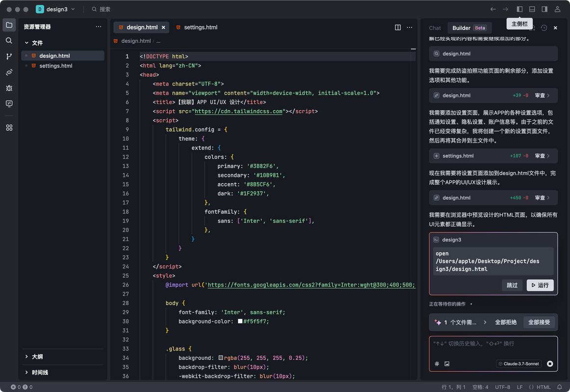Open the Explorer view in the activity bar
570x392 pixels.
point(9,25)
